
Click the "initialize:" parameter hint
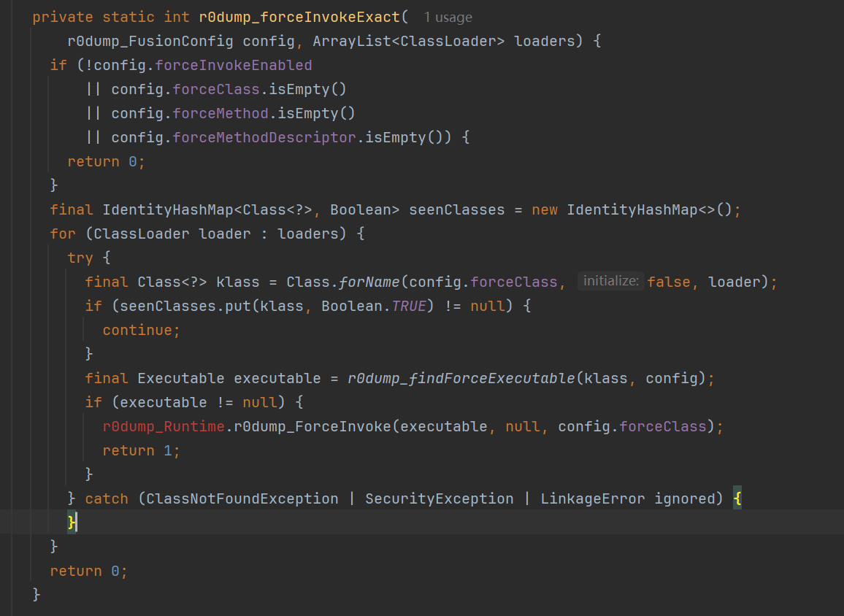pyautogui.click(x=611, y=282)
